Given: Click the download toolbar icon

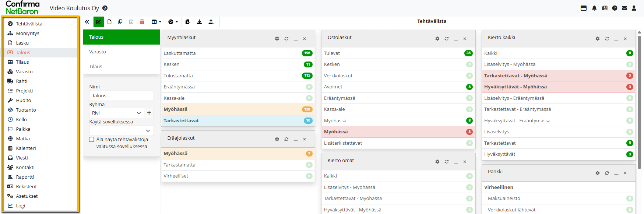Looking at the screenshot, I should [199, 22].
